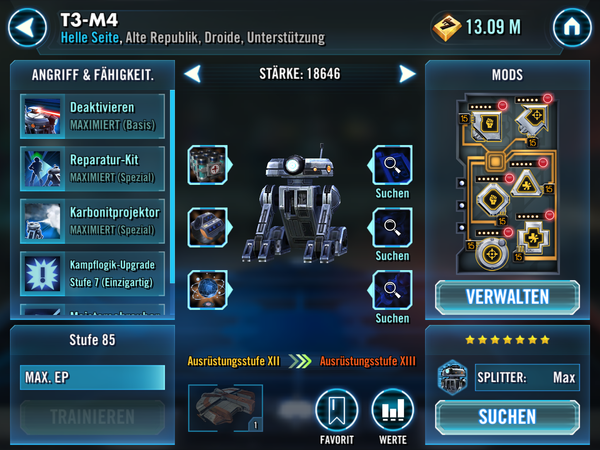Open Reparatur-Kit special ability
Image resolution: width=600 pixels, height=450 pixels.
[x=93, y=169]
